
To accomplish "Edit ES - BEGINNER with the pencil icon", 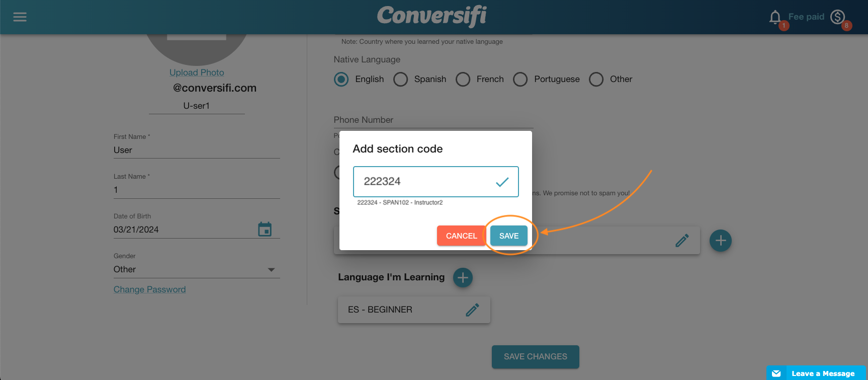I will tap(472, 310).
